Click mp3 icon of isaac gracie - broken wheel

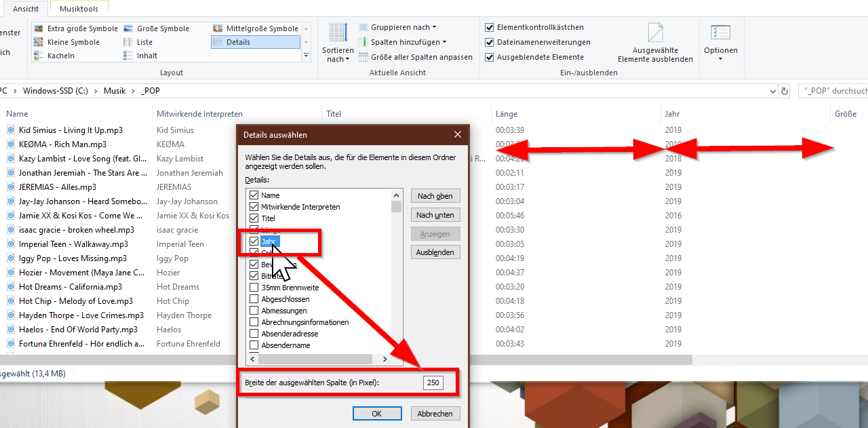click(x=11, y=229)
